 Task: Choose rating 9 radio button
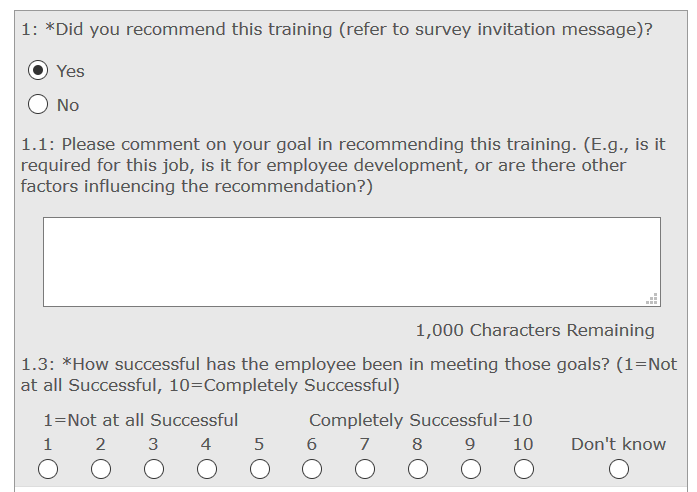point(471,469)
